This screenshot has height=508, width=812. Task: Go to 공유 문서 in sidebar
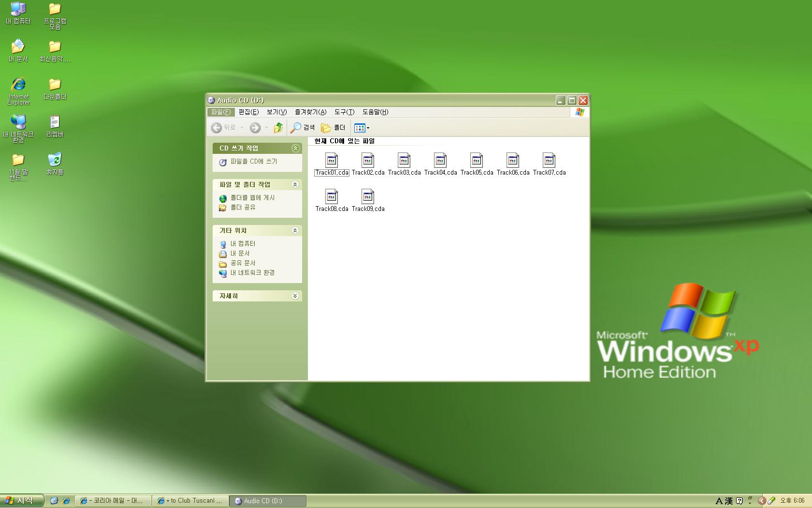[243, 263]
